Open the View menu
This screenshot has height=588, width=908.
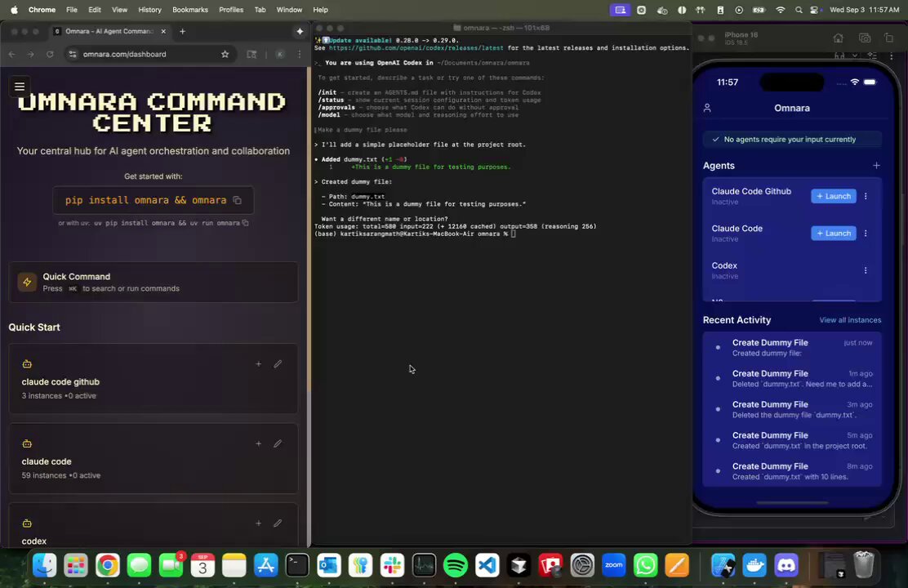[x=119, y=10]
